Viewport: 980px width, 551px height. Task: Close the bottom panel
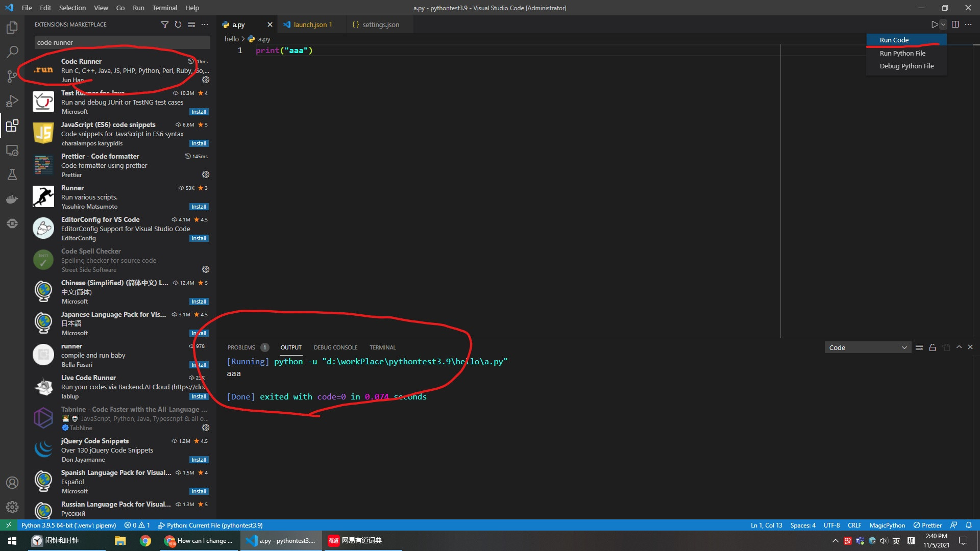click(x=970, y=347)
